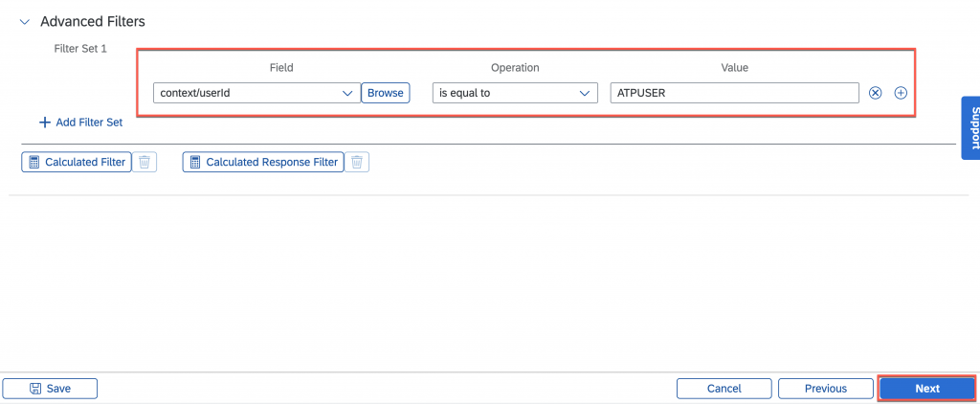Click the Add Filter Set link text
This screenshot has height=404, width=980.
(89, 123)
